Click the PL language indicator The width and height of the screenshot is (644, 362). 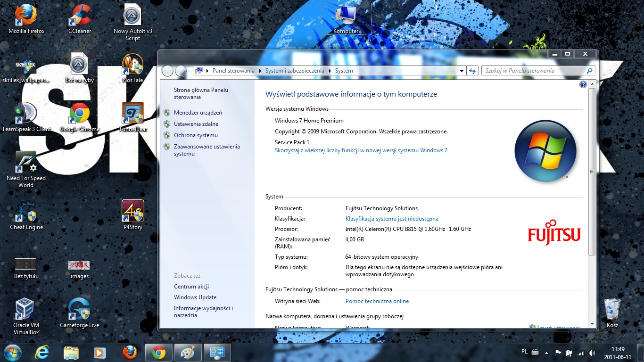(x=525, y=352)
